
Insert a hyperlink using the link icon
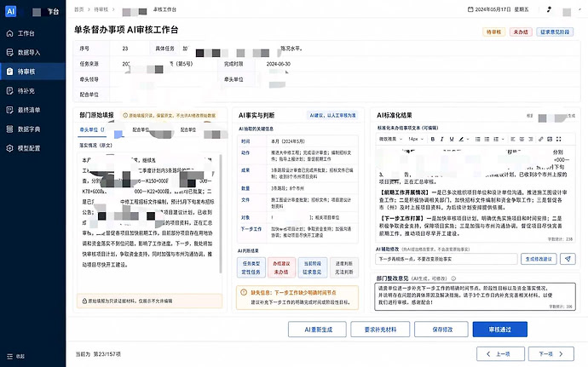coord(540,139)
